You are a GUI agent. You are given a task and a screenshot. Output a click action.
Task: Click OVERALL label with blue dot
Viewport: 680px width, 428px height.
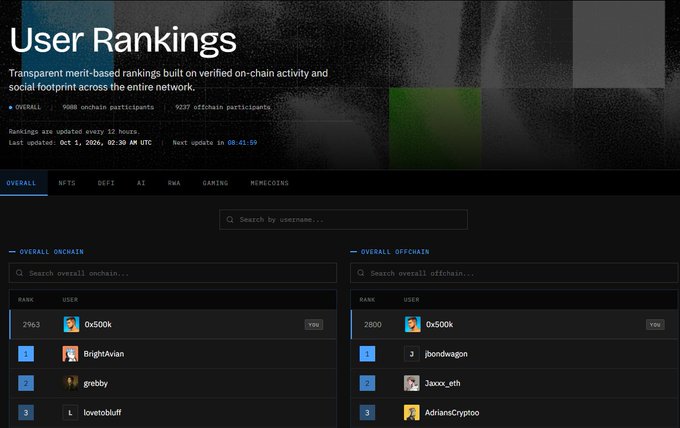coord(25,107)
